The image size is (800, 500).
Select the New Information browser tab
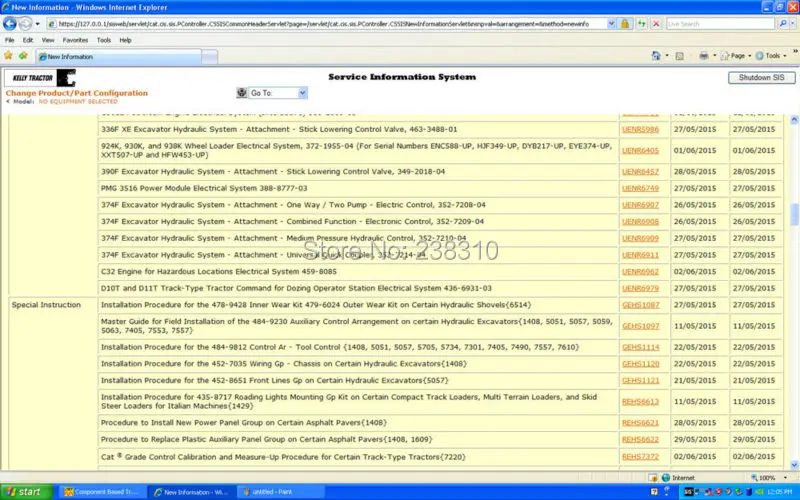[x=70, y=57]
